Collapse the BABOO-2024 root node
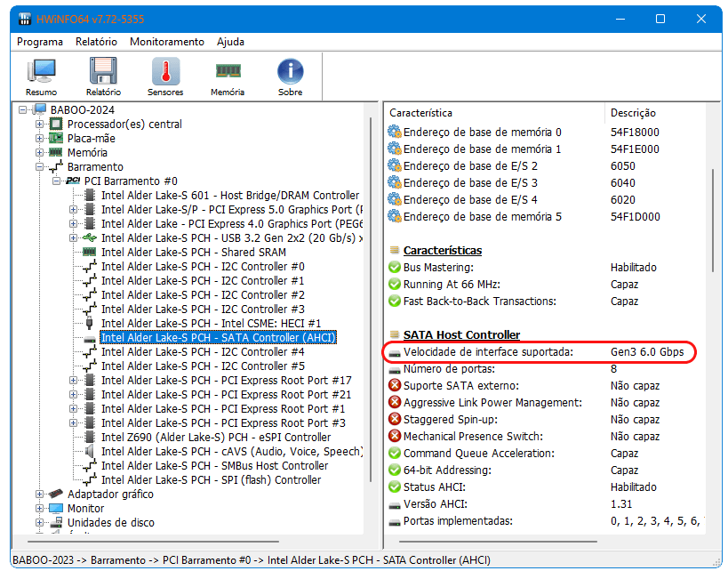The image size is (728, 579). (x=23, y=110)
